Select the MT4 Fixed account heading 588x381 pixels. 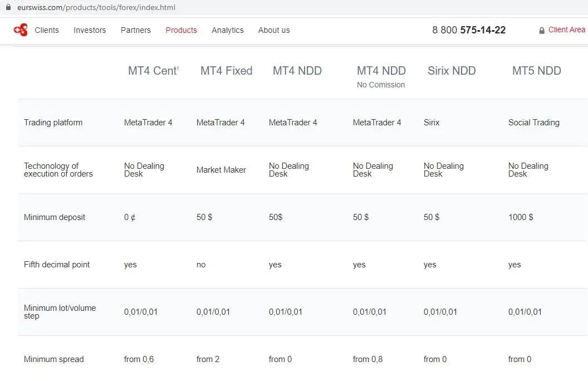point(226,71)
